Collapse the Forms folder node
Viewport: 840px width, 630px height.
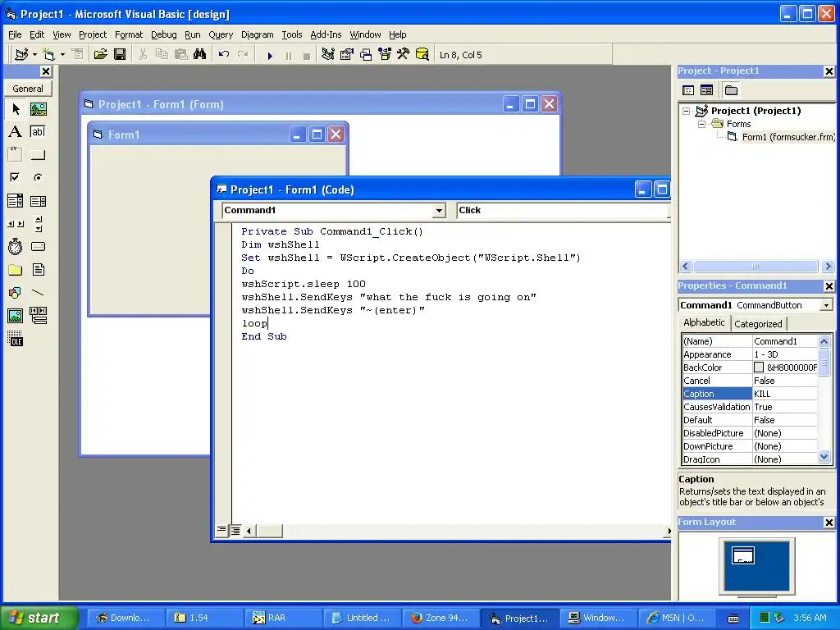[701, 125]
